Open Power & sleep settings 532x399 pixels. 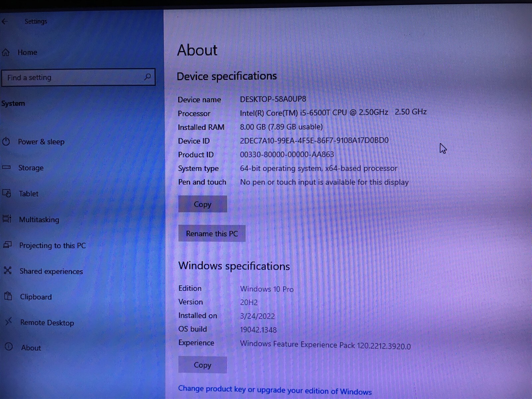pyautogui.click(x=41, y=142)
